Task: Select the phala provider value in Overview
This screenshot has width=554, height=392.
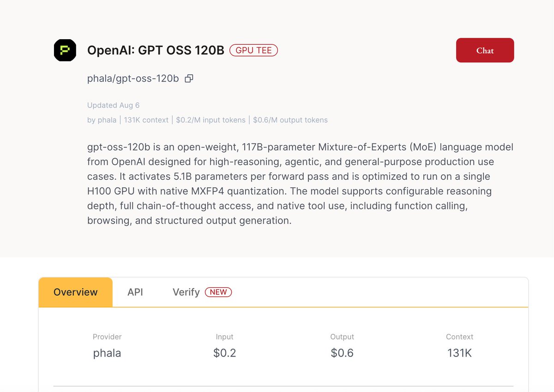Action: click(x=107, y=353)
